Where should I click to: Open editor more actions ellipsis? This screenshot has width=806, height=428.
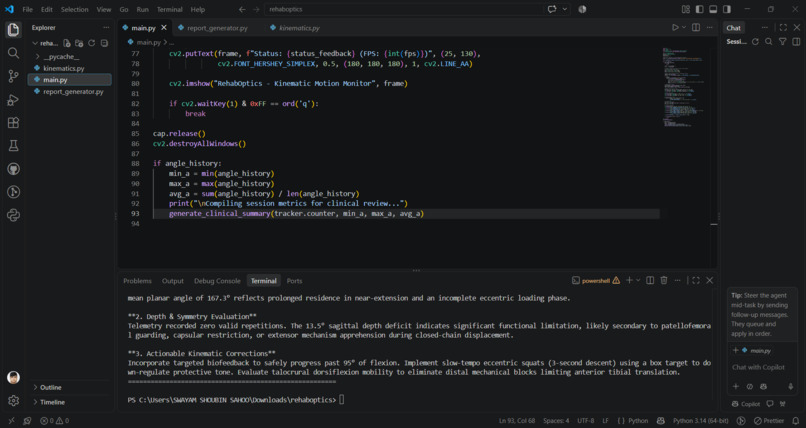pyautogui.click(x=709, y=28)
